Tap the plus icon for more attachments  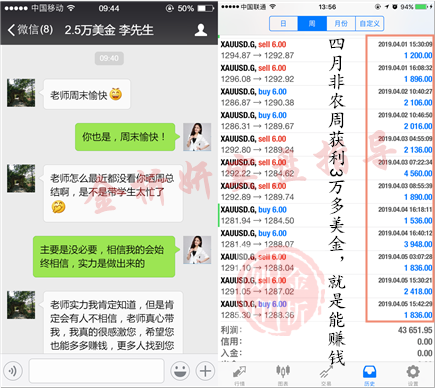tap(205, 371)
